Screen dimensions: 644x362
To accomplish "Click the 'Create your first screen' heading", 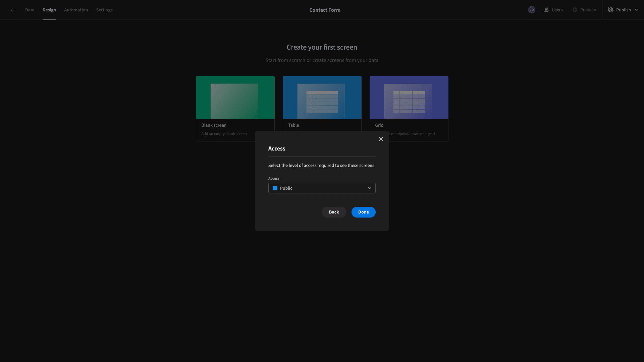I will point(322,47).
